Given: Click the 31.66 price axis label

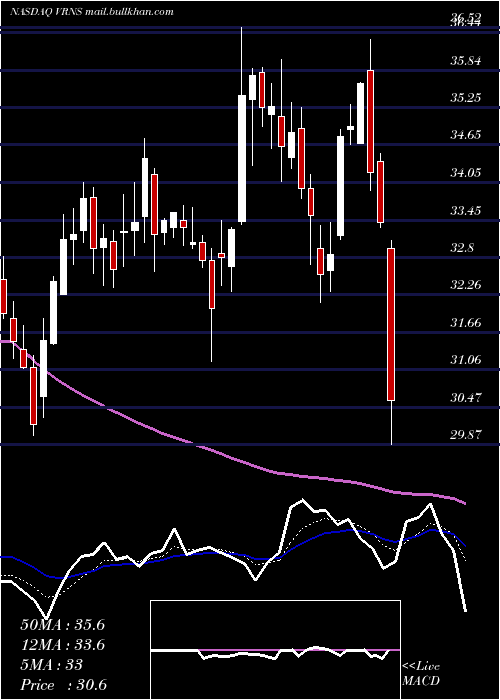Looking at the screenshot, I should (x=466, y=323).
